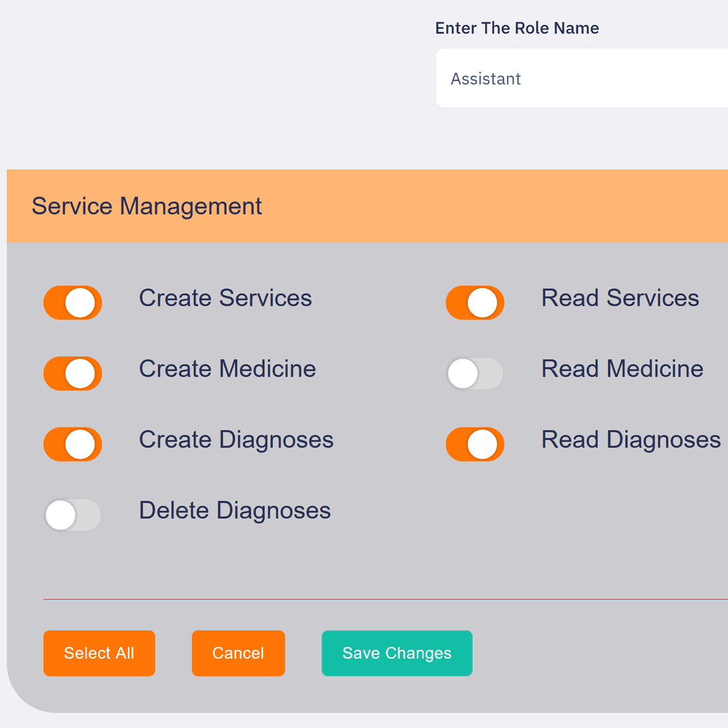728x728 pixels.
Task: Click the Service Management section header
Action: 147,206
